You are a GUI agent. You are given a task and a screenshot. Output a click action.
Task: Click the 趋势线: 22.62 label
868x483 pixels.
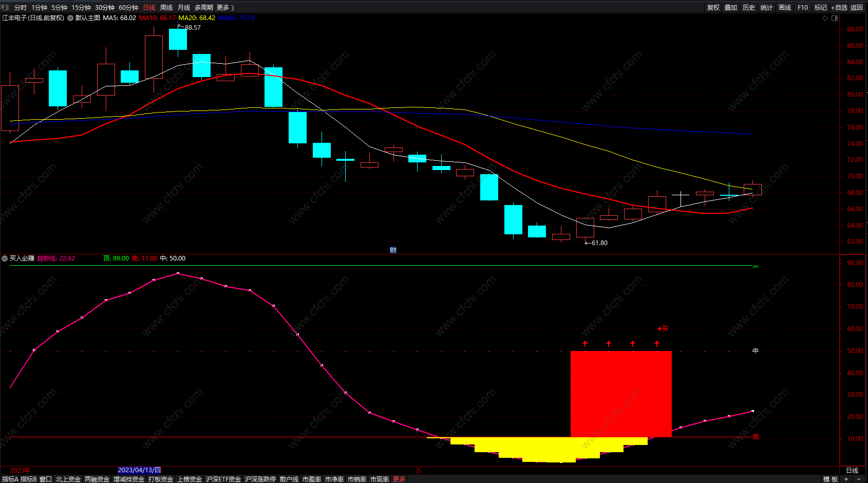pyautogui.click(x=56, y=258)
